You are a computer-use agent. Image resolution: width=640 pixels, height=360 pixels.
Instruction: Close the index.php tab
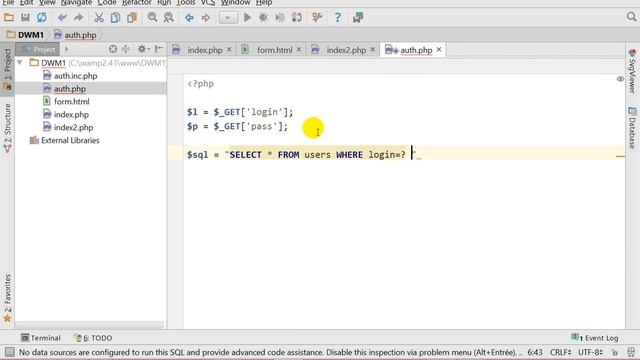[229, 49]
